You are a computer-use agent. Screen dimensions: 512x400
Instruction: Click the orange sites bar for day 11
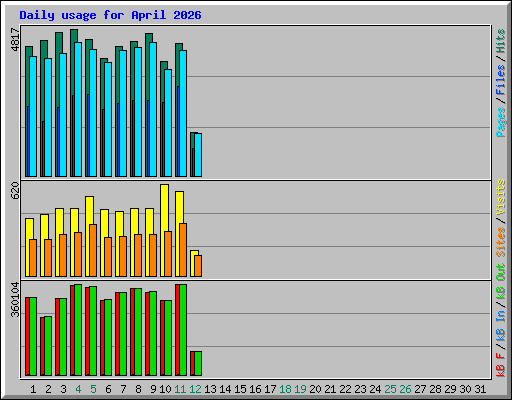183,250
